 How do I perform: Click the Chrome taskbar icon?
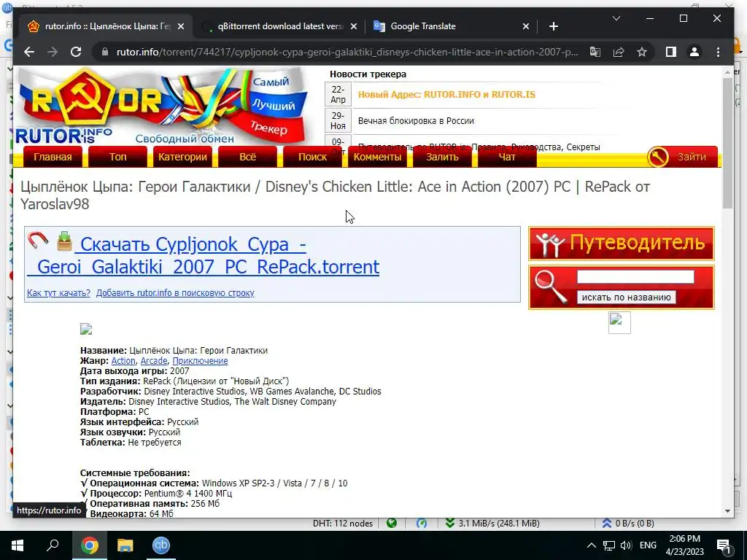tap(89, 545)
